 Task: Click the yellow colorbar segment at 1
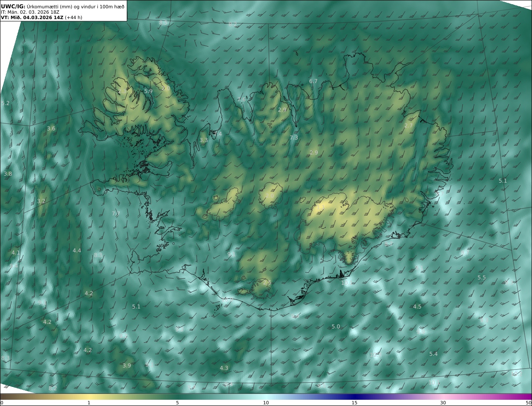(x=89, y=396)
